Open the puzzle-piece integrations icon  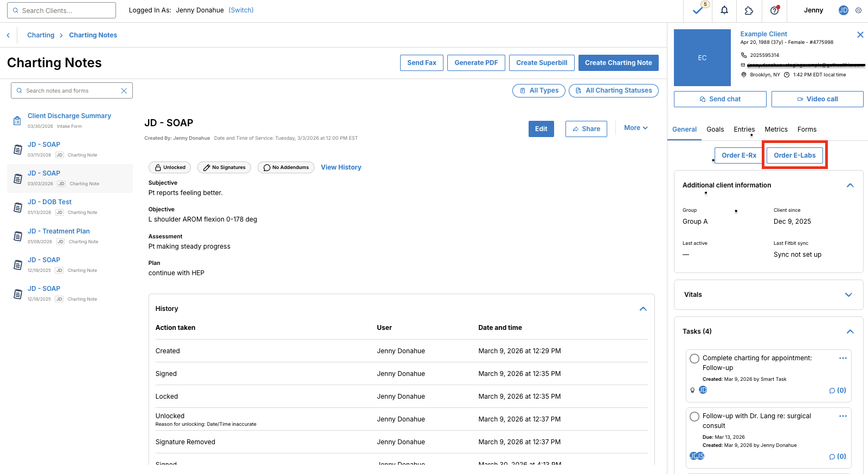(749, 10)
